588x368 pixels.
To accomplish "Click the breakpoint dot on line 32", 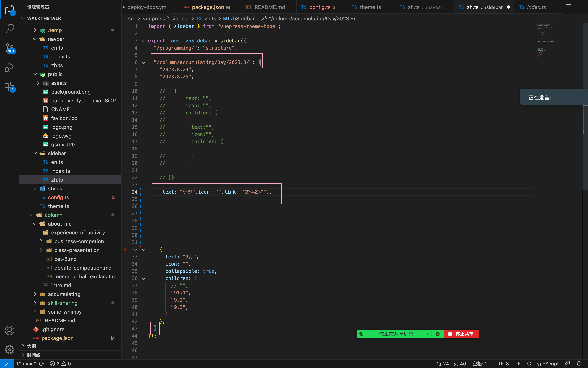I will tap(125, 249).
